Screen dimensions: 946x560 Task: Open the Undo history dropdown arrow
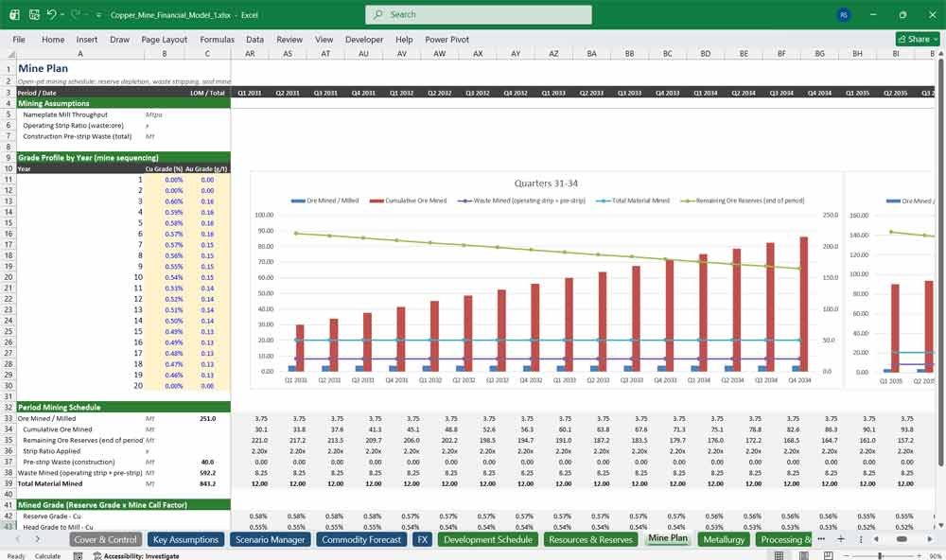62,15
